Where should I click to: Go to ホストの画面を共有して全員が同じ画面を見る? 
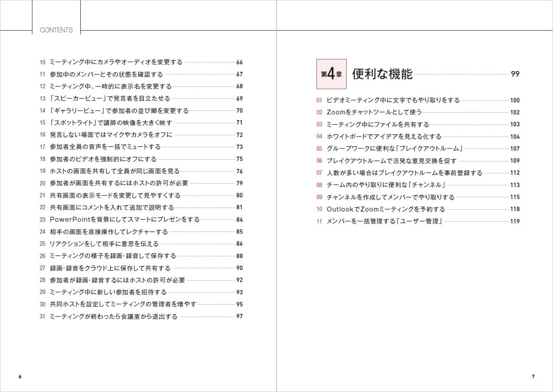pyautogui.click(x=115, y=171)
